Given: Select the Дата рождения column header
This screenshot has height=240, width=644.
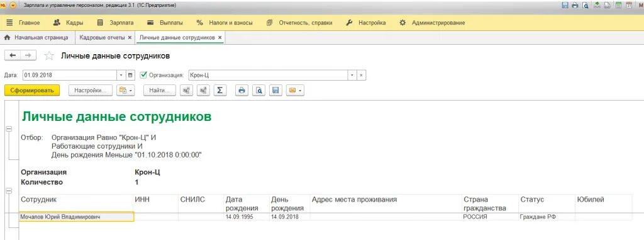Looking at the screenshot, I should (247, 203).
